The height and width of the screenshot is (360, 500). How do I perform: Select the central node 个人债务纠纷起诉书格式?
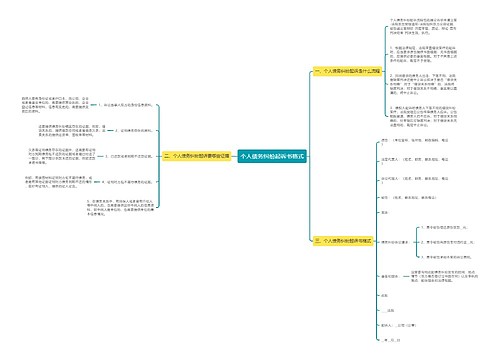272,156
